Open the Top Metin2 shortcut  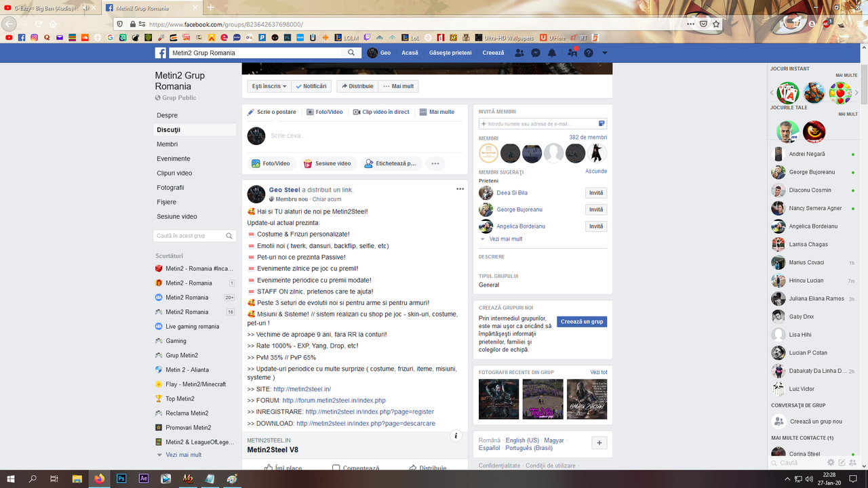[195, 399]
